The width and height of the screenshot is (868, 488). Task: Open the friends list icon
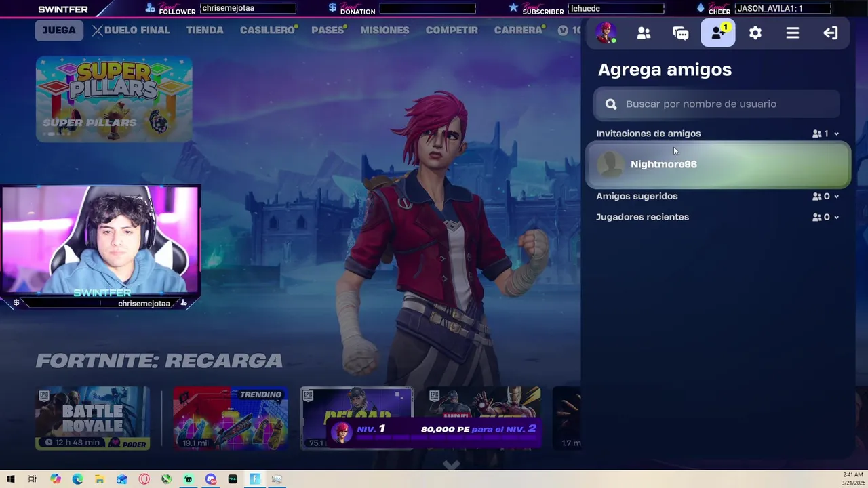644,33
